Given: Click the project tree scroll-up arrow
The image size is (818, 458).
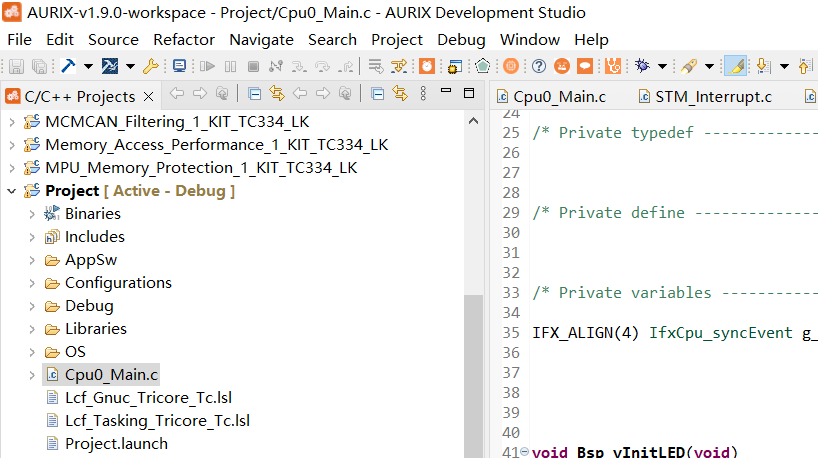Looking at the screenshot, I should [473, 121].
